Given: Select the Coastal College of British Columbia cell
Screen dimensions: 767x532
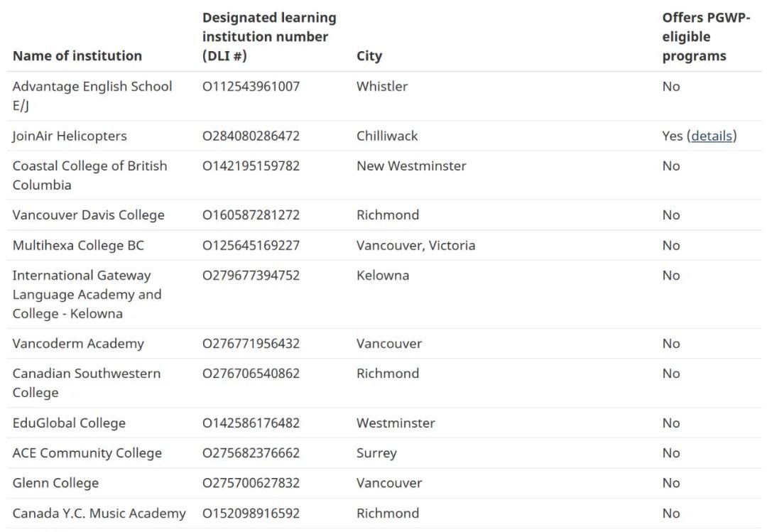Looking at the screenshot, I should (90, 175).
